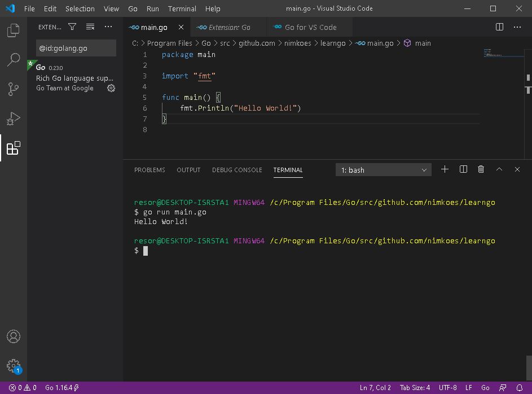532x394 pixels.
Task: Add a new terminal with plus icon
Action: click(x=445, y=169)
